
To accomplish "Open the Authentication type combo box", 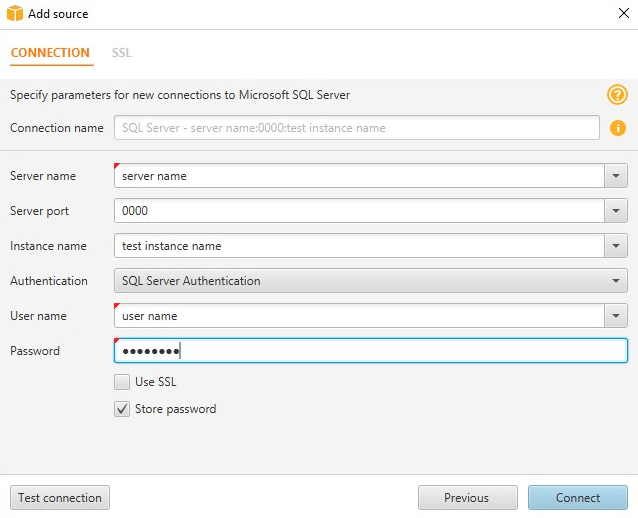I will point(371,281).
